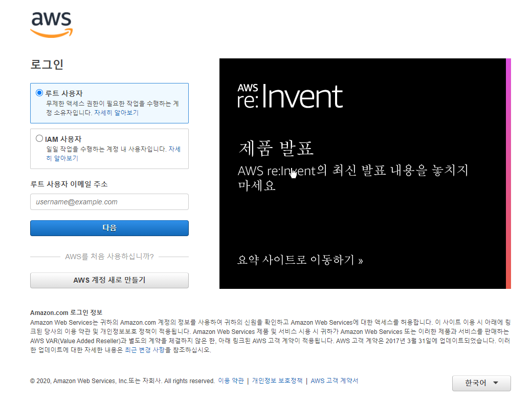532x400 pixels.
Task: Open the 이용 약관 footer link
Action: tap(231, 381)
